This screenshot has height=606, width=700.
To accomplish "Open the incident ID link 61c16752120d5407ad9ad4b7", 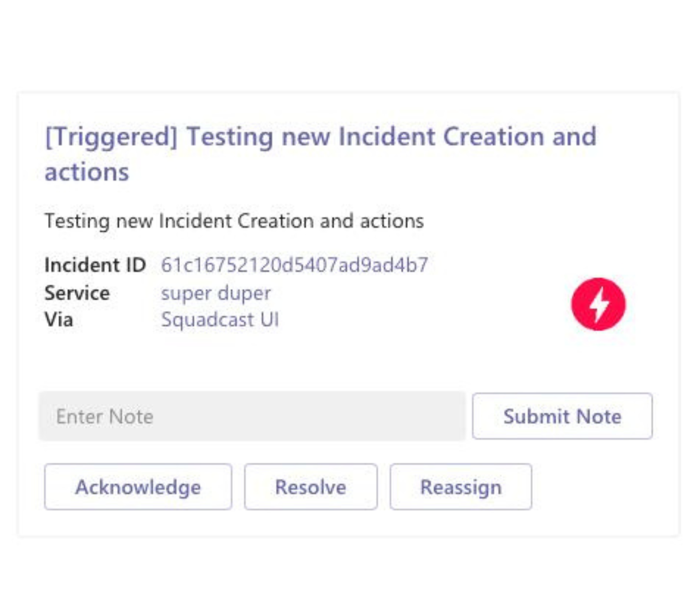I will pyautogui.click(x=295, y=265).
